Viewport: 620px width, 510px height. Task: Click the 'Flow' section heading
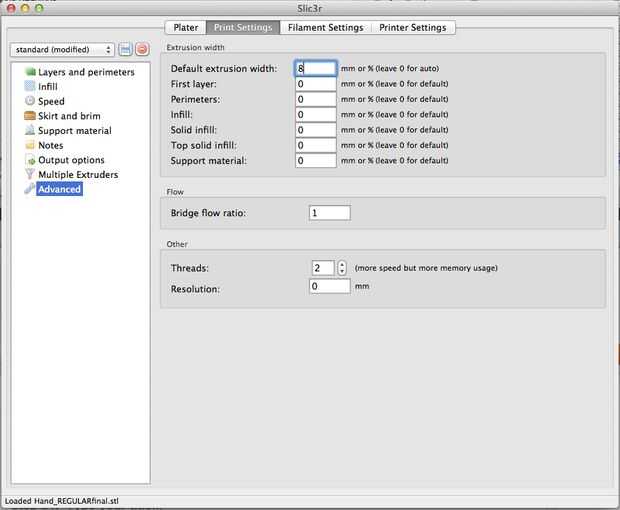coord(175,192)
